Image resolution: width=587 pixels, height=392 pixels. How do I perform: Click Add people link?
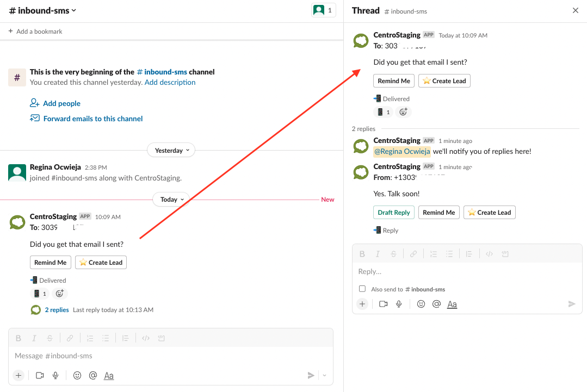55,103
